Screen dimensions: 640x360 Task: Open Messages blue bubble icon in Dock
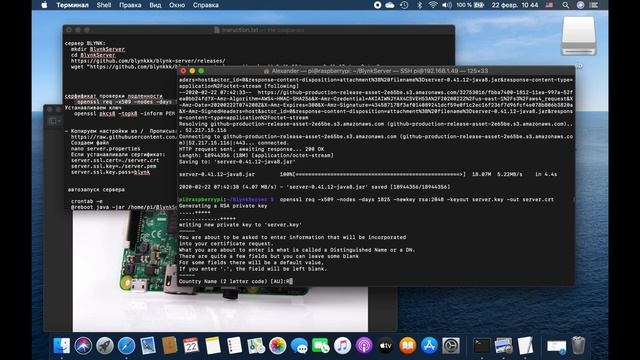click(299, 346)
